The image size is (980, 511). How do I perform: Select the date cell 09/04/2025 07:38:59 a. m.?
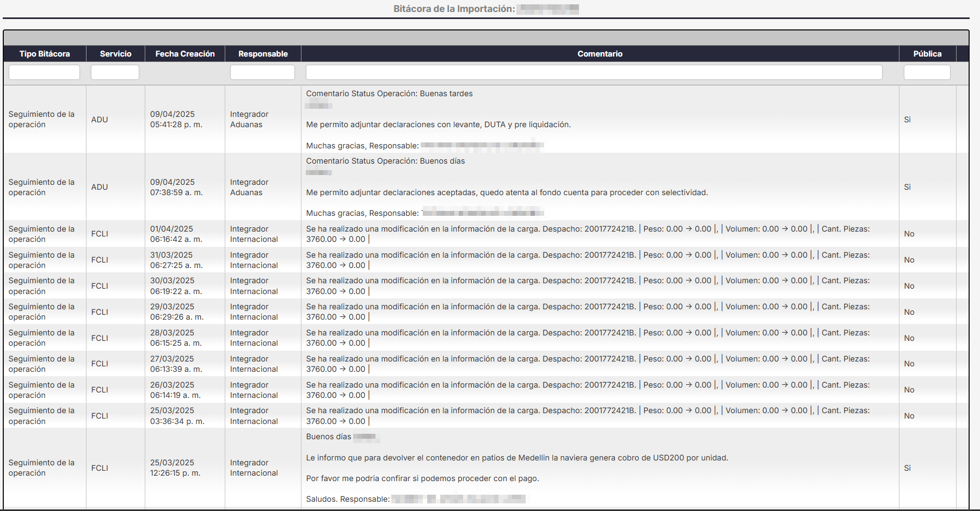point(176,187)
